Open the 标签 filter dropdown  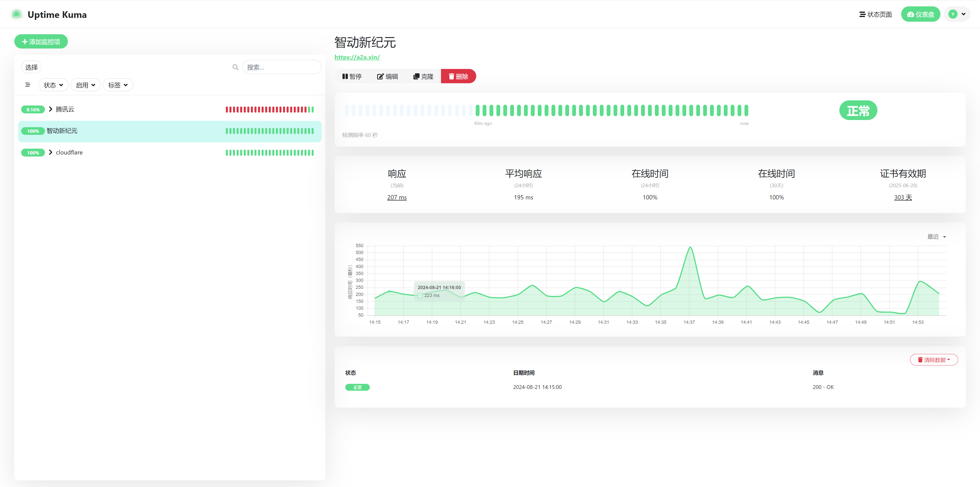[118, 85]
